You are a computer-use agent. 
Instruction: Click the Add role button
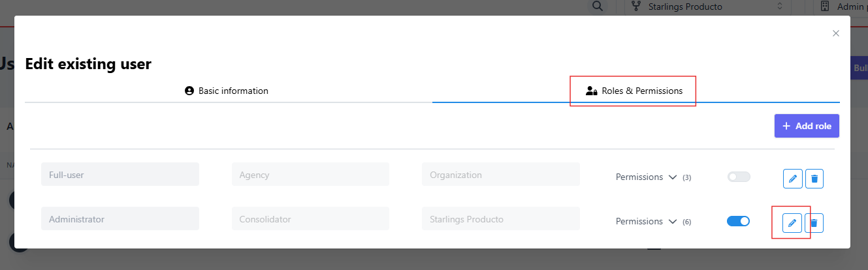point(807,126)
